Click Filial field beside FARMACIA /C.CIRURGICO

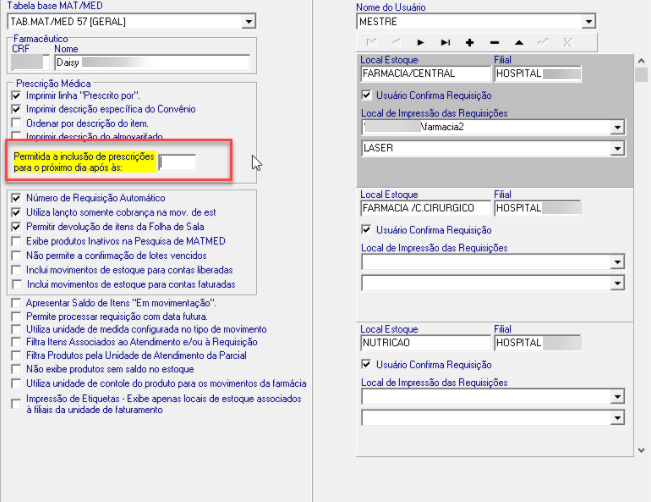[x=538, y=208]
